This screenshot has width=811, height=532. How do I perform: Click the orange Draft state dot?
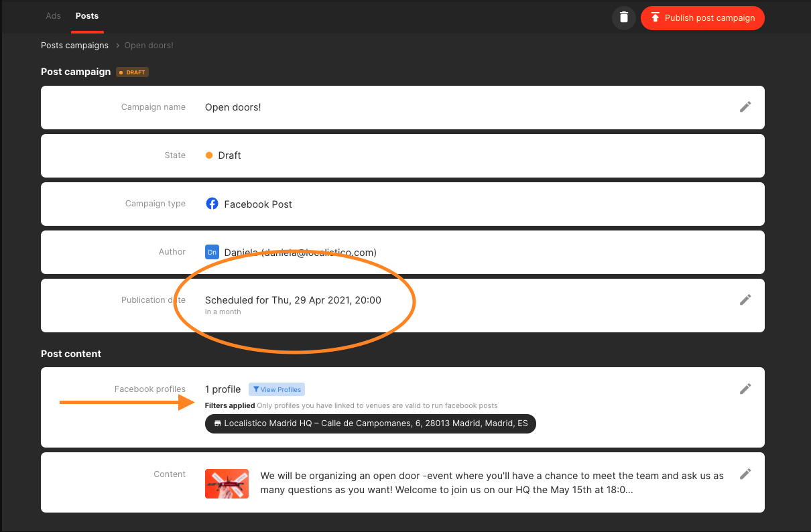coord(209,155)
